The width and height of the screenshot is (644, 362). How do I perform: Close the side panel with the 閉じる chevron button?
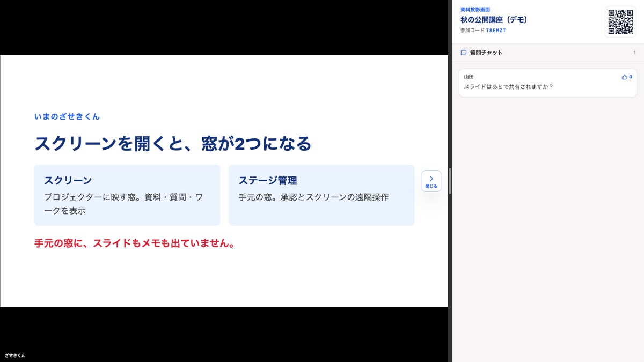pyautogui.click(x=431, y=181)
